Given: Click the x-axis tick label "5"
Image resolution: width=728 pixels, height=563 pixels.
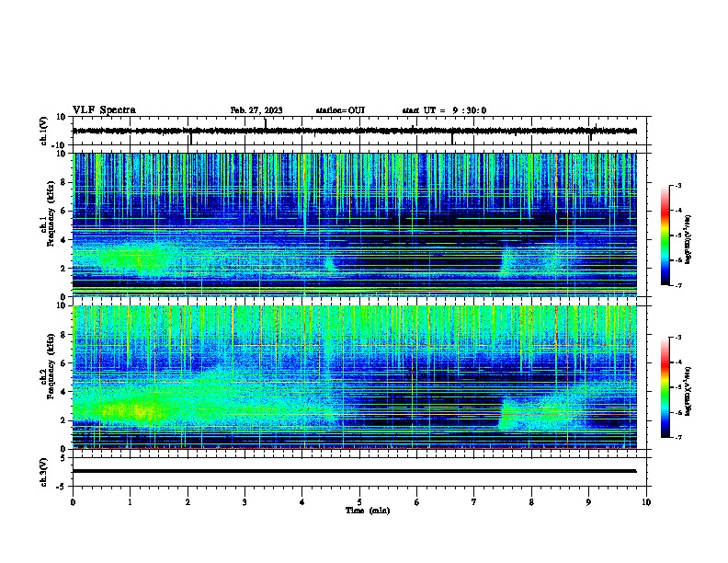Looking at the screenshot, I should pyautogui.click(x=359, y=502).
